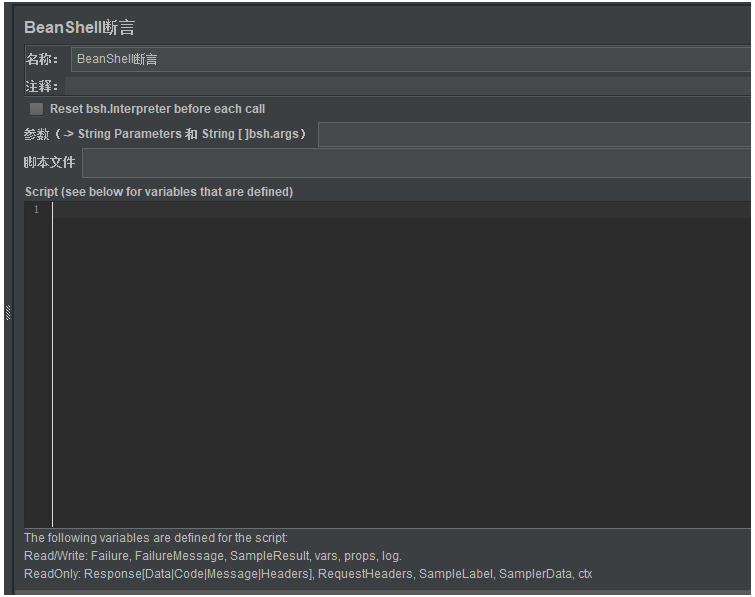The image size is (755, 597).
Task: Click the 'The following variables are defined' text
Action: point(156,538)
